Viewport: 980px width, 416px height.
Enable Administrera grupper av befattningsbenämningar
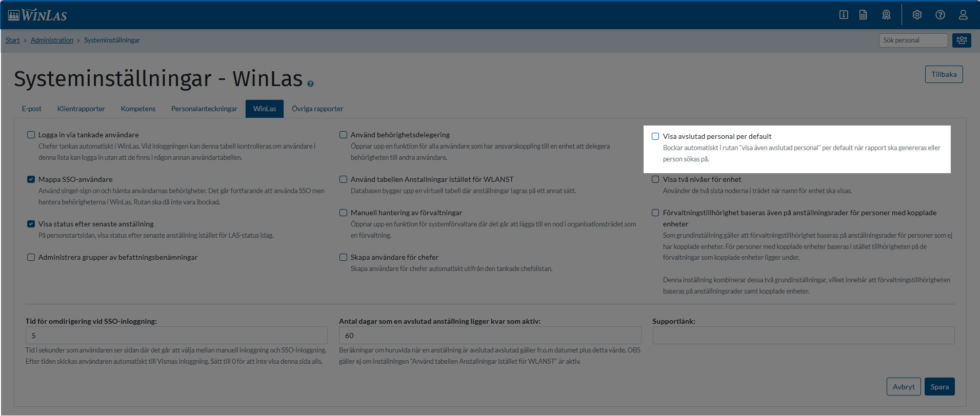click(x=31, y=257)
